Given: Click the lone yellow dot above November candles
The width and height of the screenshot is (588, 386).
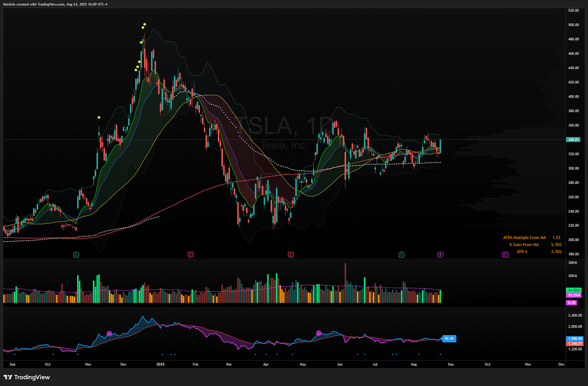Looking at the screenshot, I should 99,117.
